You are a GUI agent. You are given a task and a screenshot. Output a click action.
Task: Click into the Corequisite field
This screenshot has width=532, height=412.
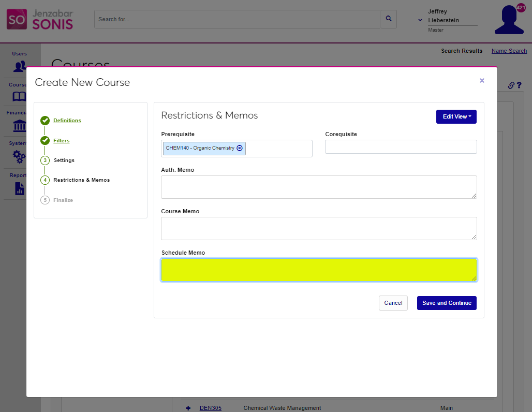401,147
